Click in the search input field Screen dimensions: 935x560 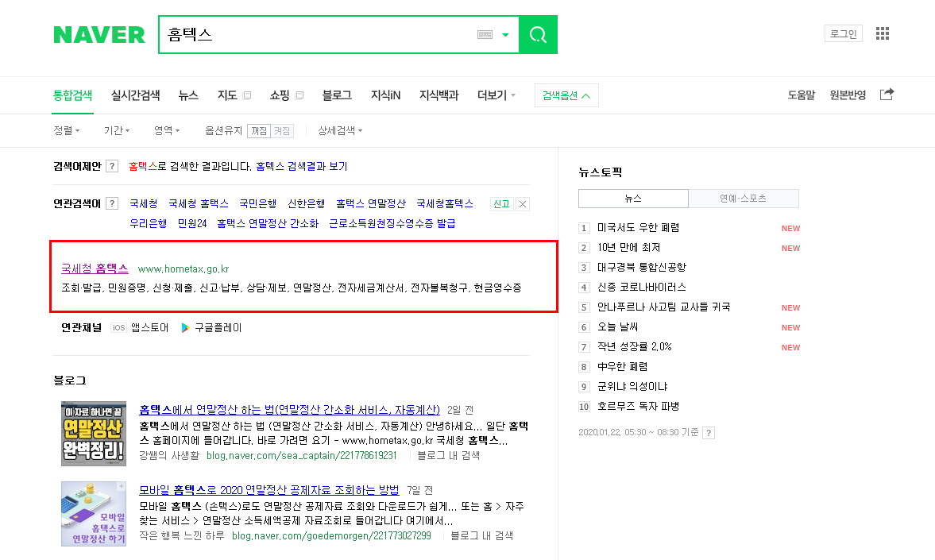point(319,35)
